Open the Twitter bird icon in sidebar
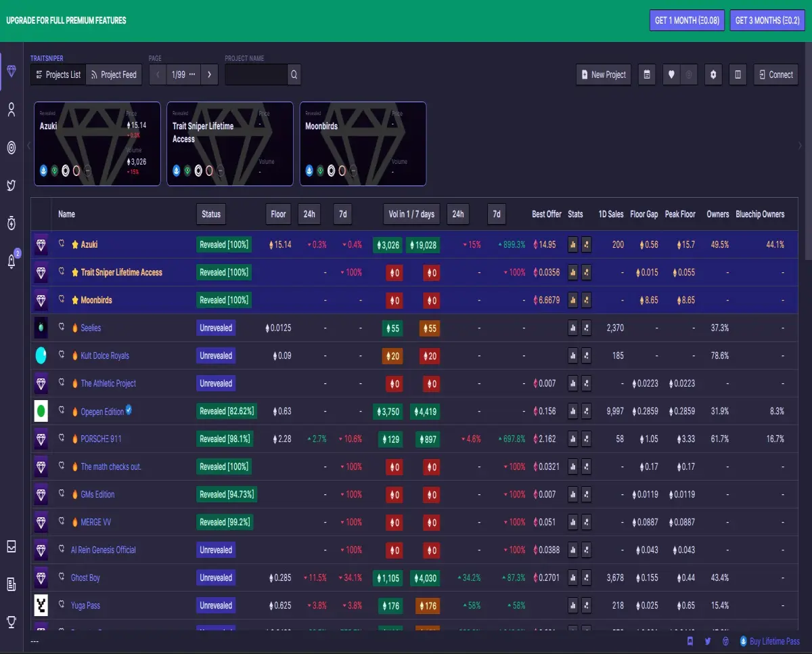812x654 pixels. (12, 186)
